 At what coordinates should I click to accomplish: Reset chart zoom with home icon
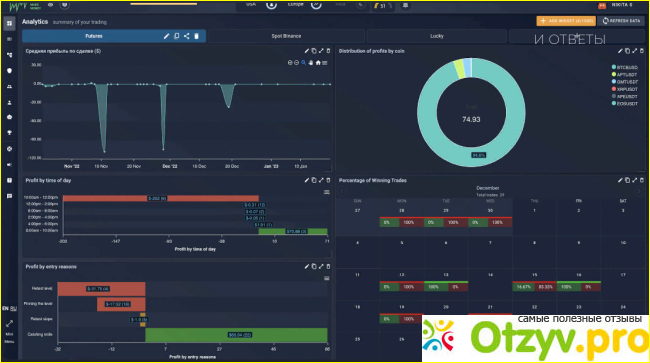coord(318,63)
